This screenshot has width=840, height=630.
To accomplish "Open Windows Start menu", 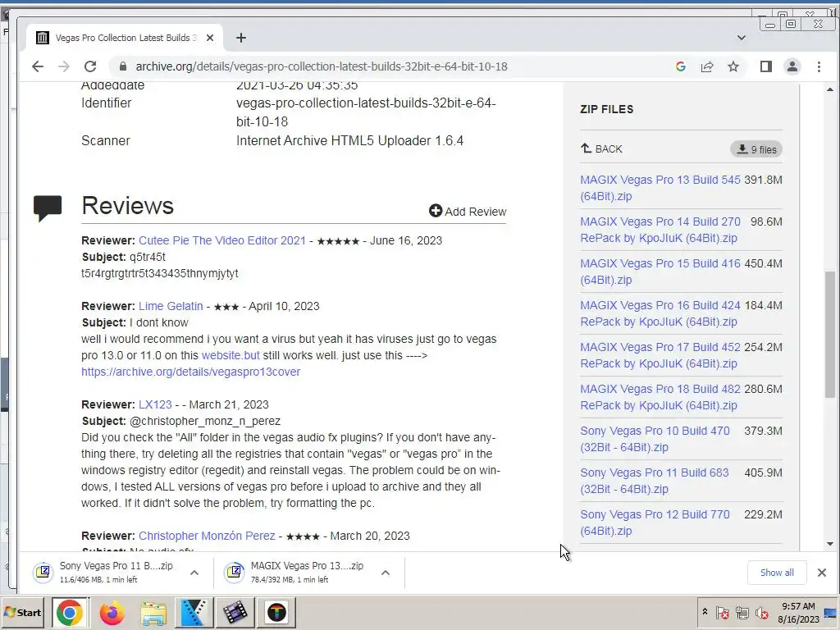I will click(22, 612).
